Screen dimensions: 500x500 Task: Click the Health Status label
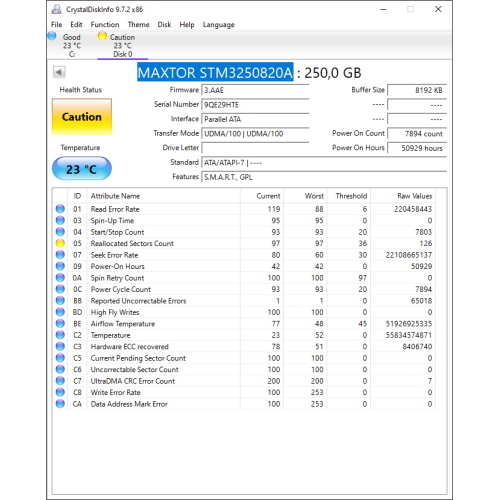81,90
